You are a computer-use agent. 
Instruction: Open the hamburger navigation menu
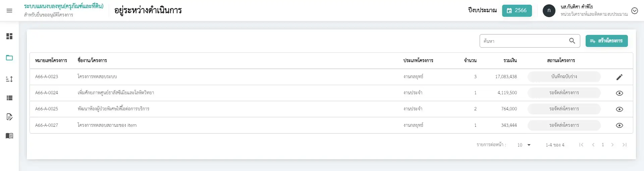(9, 11)
